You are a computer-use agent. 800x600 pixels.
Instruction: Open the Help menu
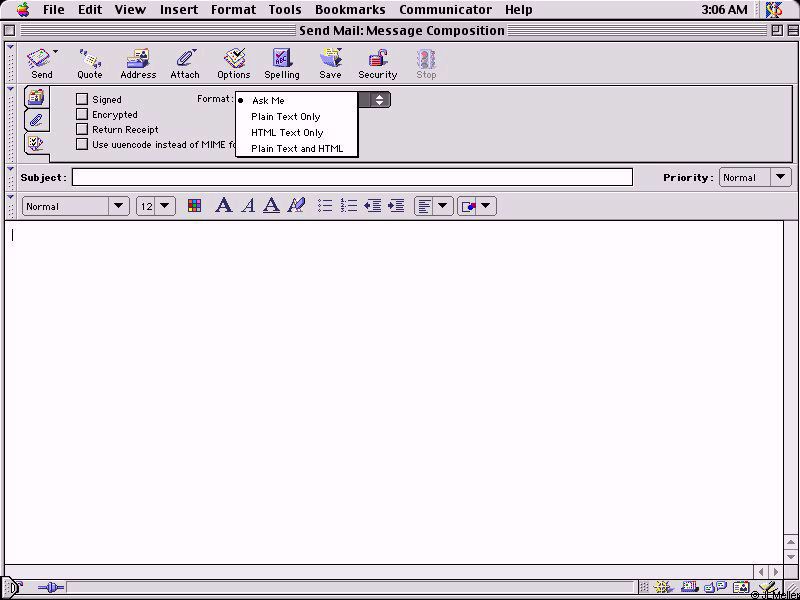pyautogui.click(x=519, y=10)
